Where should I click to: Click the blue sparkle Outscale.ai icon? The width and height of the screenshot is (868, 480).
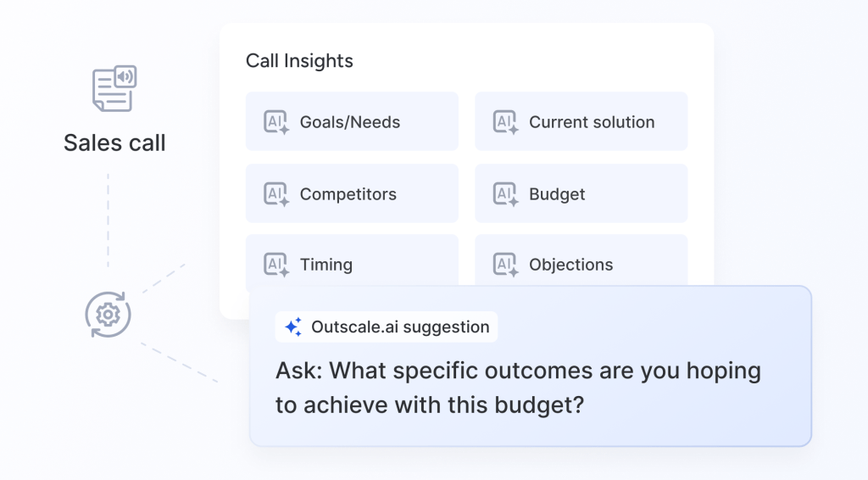click(x=293, y=327)
